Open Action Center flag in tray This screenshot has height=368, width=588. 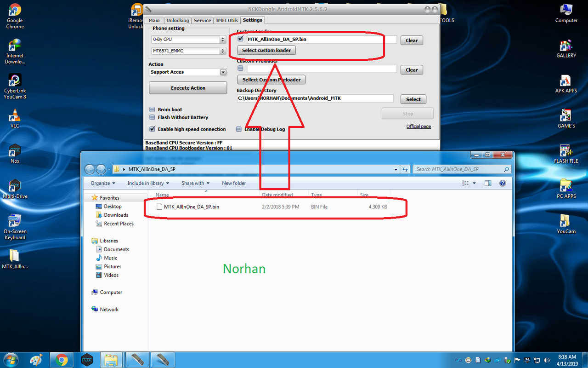[x=517, y=360]
